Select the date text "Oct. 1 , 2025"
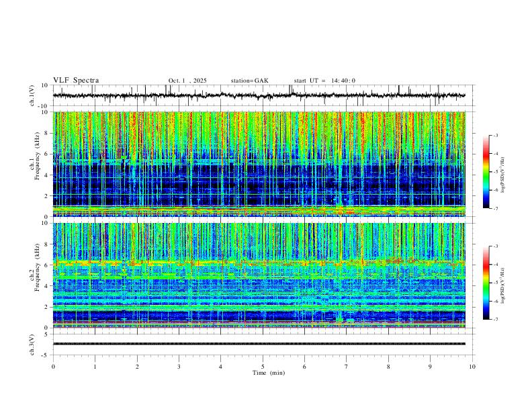Screen dimensions: 532x411 click(187, 81)
